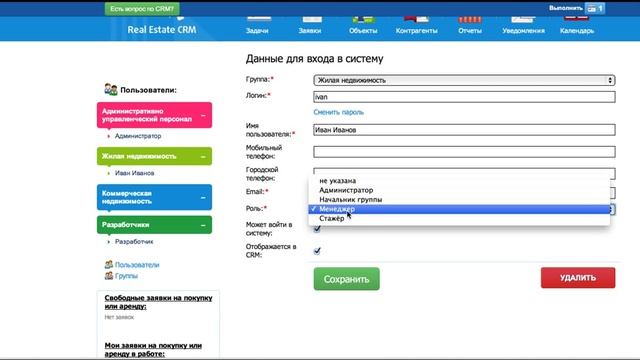This screenshot has height=360, width=640.
Task: Open the Группы link in sidebar
Action: click(x=126, y=276)
